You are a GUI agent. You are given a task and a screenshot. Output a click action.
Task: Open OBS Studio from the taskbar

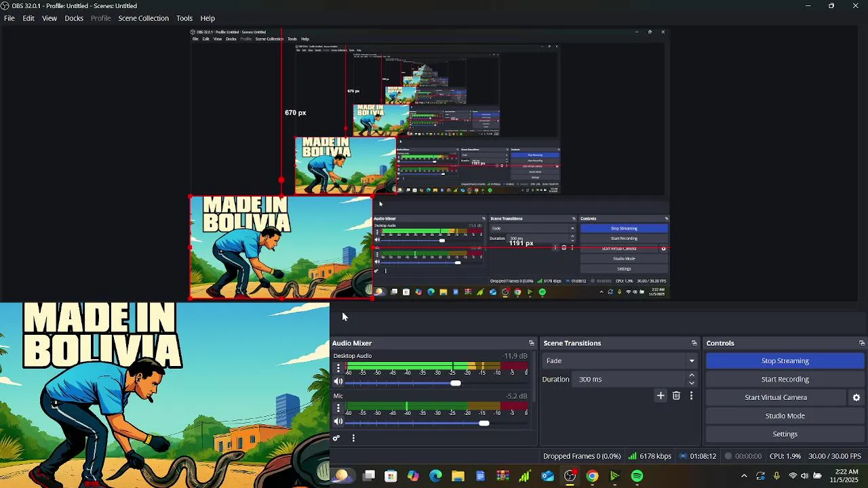click(x=570, y=476)
